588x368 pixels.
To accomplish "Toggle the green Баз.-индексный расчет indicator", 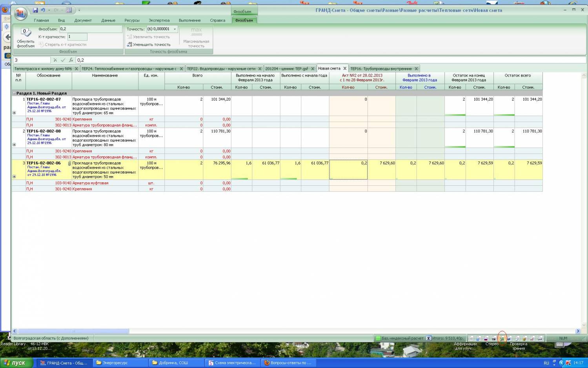I will pos(378,338).
